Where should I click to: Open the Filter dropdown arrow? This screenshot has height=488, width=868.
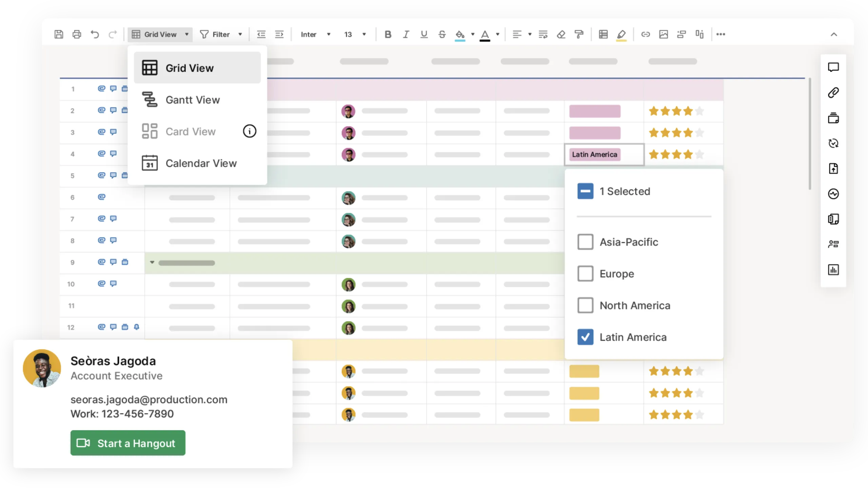pyautogui.click(x=240, y=34)
